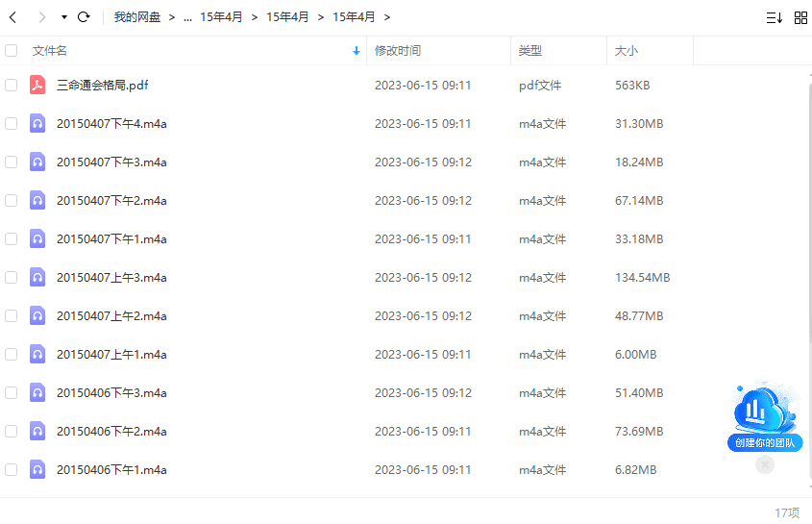
Task: Click audio icon for 20150407下午4.m4a
Action: coord(37,123)
